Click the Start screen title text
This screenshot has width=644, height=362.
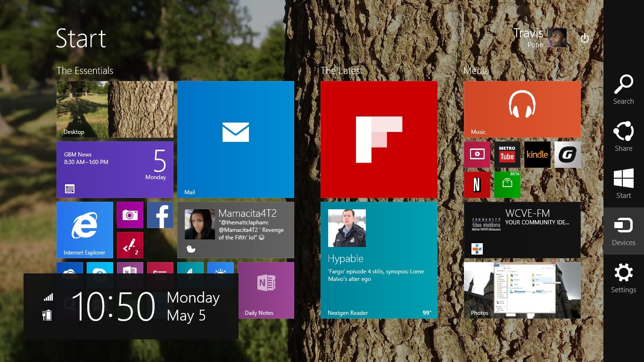point(81,38)
